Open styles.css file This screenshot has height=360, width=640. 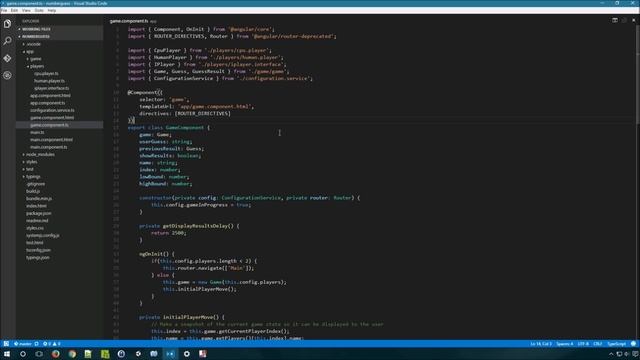click(x=35, y=228)
